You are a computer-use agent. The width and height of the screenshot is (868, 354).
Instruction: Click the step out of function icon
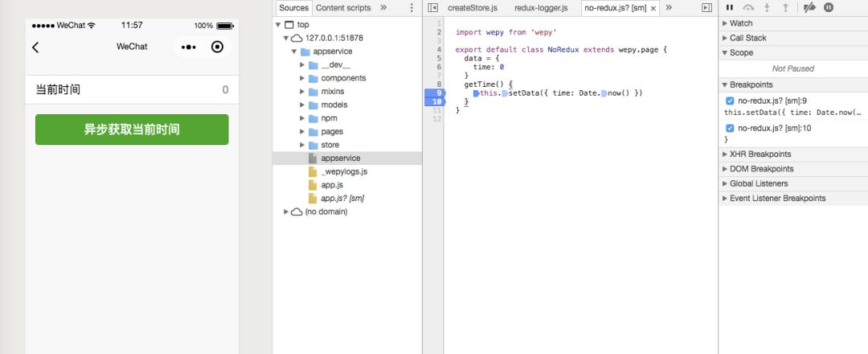tap(785, 8)
